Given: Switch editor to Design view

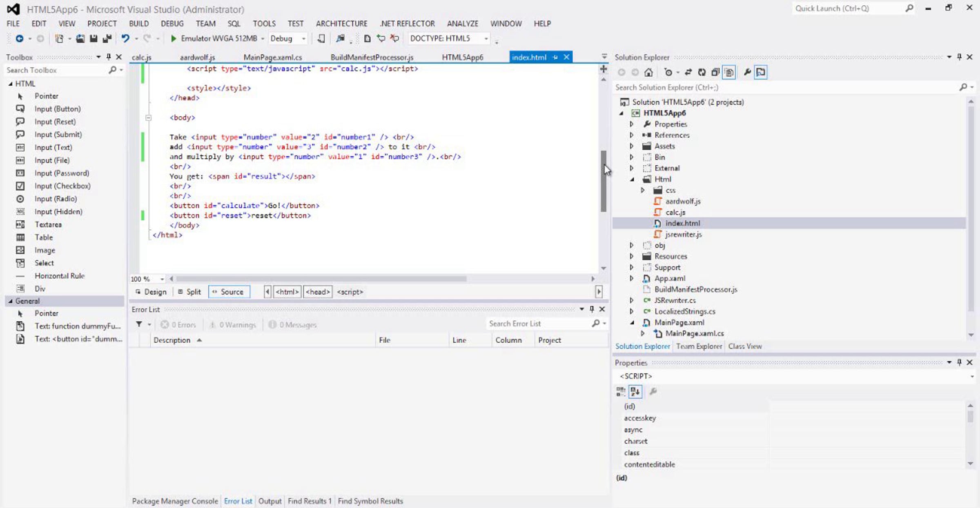Looking at the screenshot, I should tap(151, 292).
